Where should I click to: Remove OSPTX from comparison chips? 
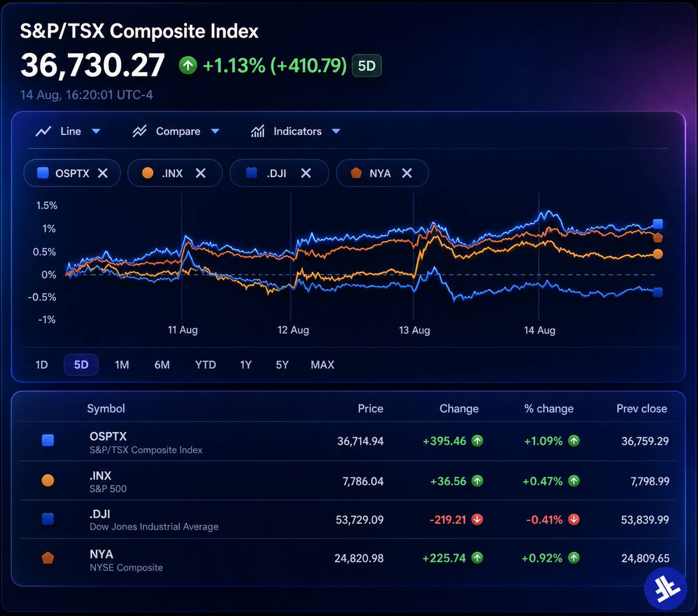pyautogui.click(x=103, y=173)
